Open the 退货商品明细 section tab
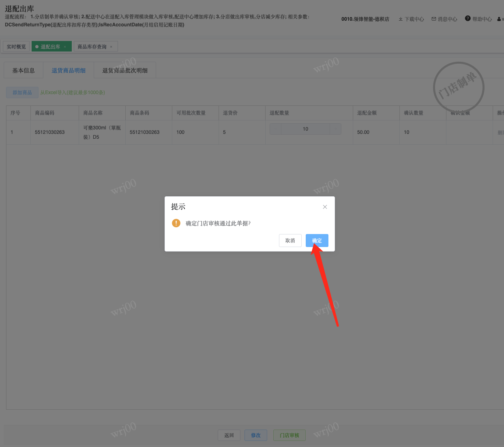 coord(69,70)
